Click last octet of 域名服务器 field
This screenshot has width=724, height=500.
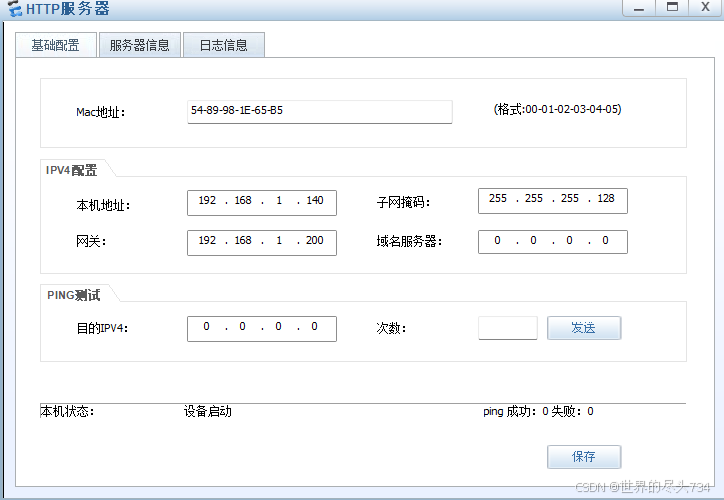[x=605, y=241]
